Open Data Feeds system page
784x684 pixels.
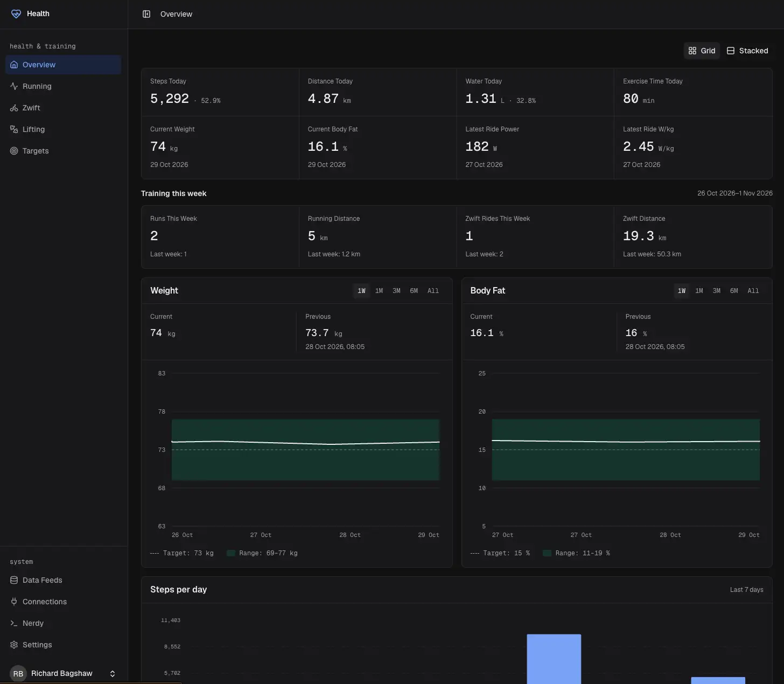pos(64,580)
